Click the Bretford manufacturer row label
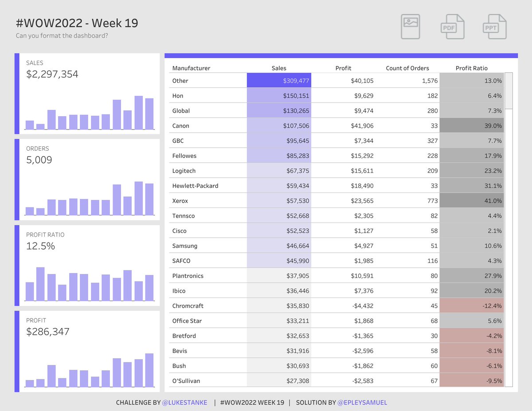This screenshot has height=411, width=532. (x=184, y=336)
